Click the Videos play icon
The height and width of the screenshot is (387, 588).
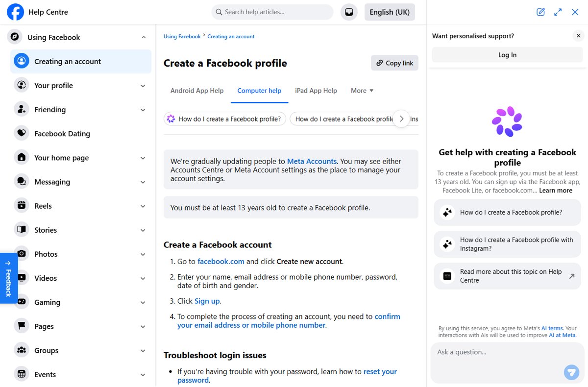coord(22,278)
